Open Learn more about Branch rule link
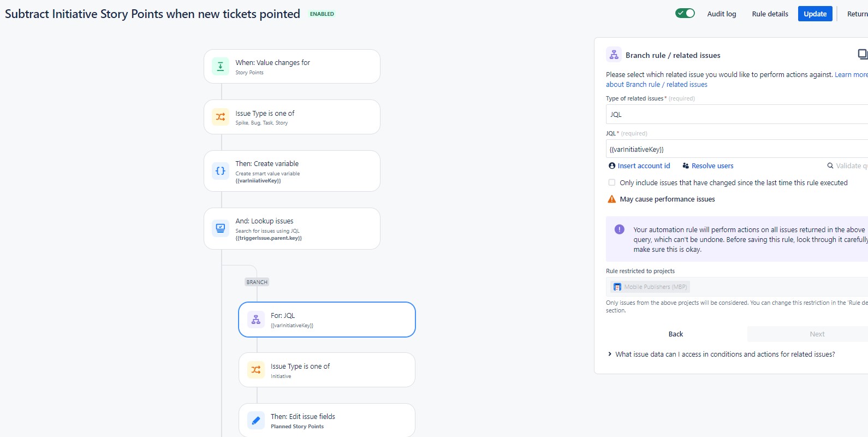This screenshot has width=868, height=437. pyautogui.click(x=850, y=74)
